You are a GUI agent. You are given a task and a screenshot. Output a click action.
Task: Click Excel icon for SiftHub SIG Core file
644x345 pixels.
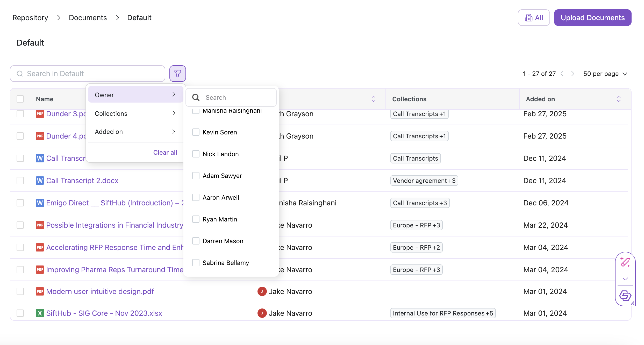(40, 313)
